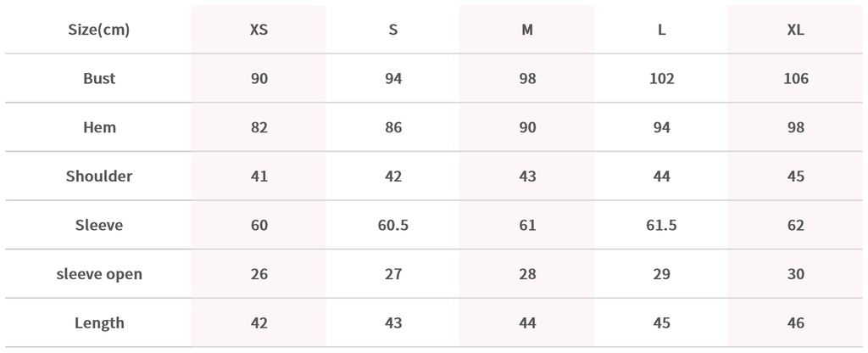The height and width of the screenshot is (353, 868).
Task: Select the XL size column header
Action: click(x=796, y=30)
